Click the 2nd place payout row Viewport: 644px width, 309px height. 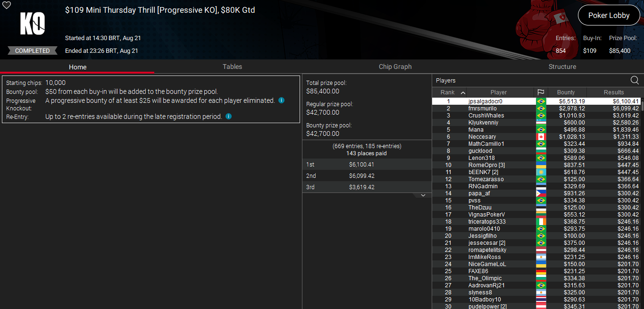(x=367, y=175)
